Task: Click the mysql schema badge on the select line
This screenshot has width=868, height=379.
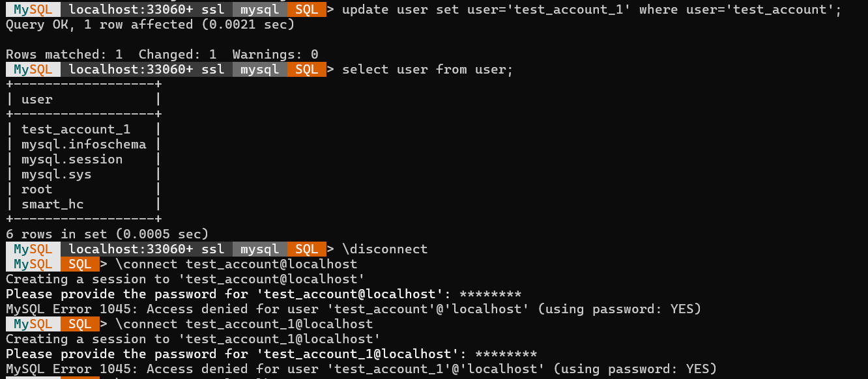Action: (x=259, y=70)
